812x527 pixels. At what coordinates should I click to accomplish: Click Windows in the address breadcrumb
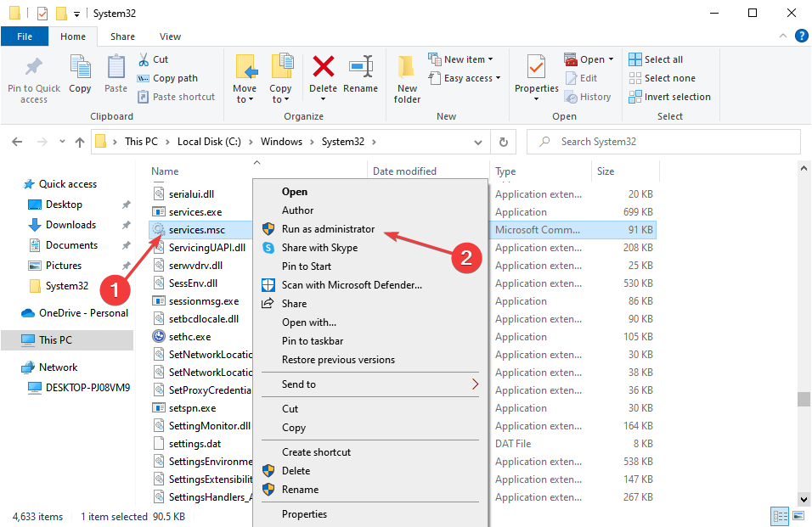[x=281, y=142]
